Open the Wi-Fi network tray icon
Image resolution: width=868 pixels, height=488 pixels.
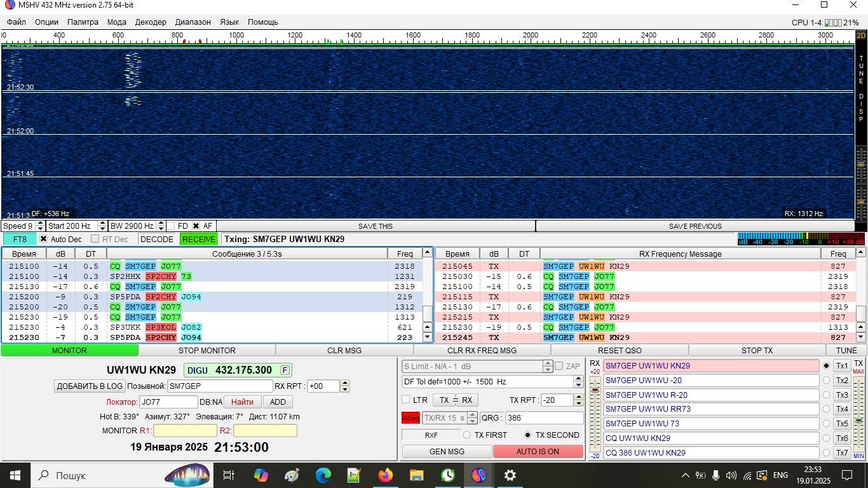747,475
